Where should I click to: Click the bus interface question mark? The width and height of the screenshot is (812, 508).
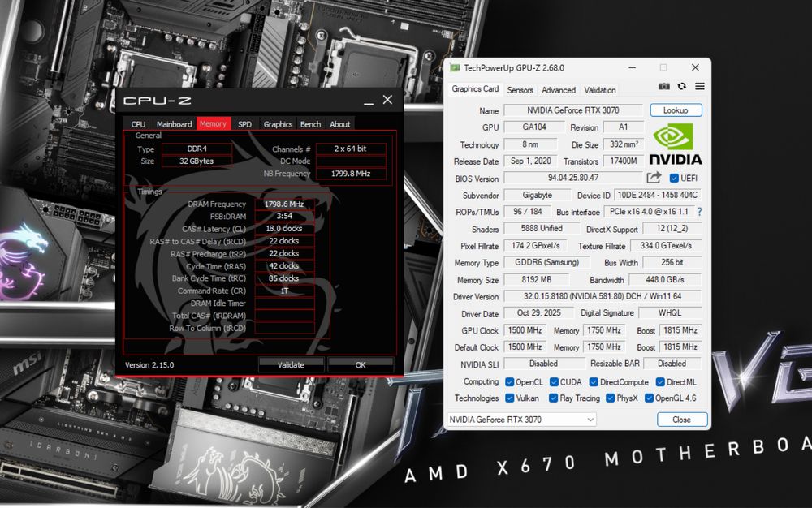pos(699,212)
